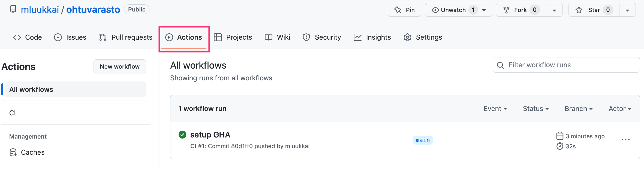
Task: Pin this repository using the Pin button
Action: (404, 10)
